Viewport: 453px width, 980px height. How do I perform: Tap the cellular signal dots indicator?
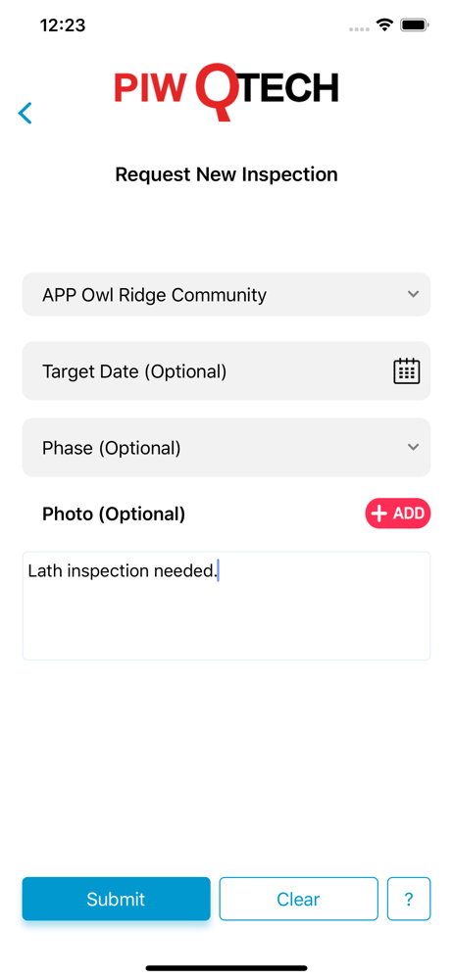coord(359,28)
